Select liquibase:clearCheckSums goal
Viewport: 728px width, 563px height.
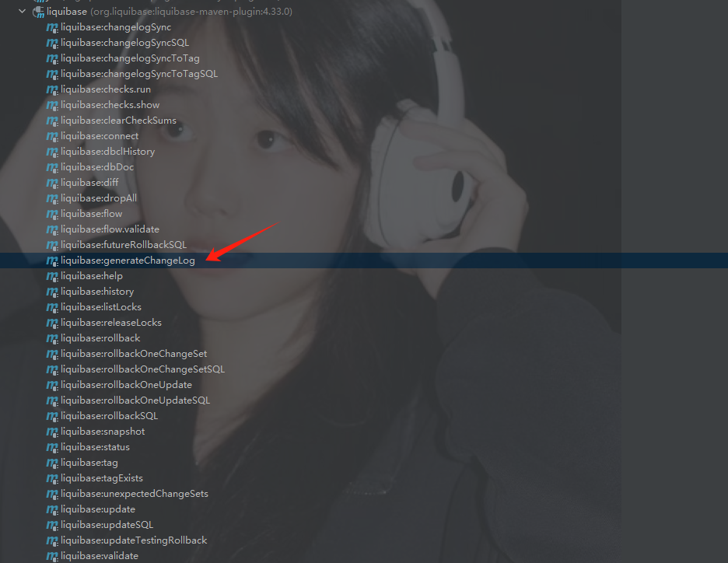pos(118,121)
